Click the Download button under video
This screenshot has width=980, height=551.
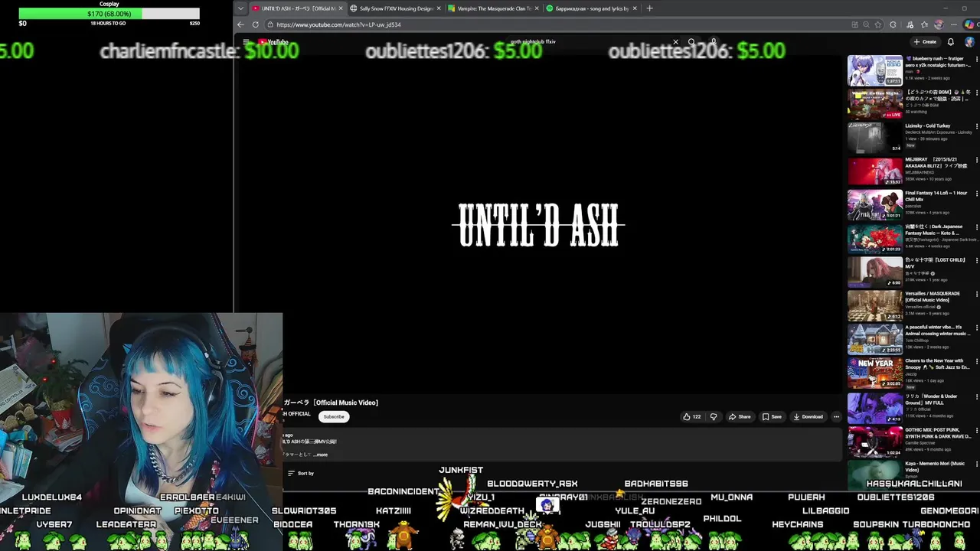pyautogui.click(x=808, y=416)
